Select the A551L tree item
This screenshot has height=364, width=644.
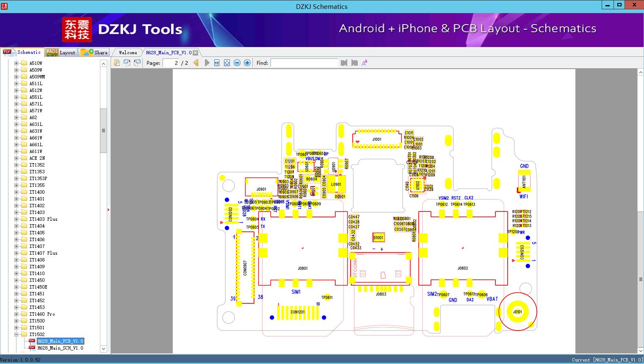coord(36,97)
